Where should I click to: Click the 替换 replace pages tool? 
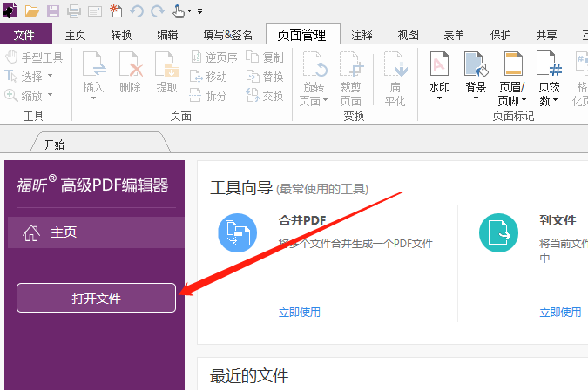(x=265, y=77)
